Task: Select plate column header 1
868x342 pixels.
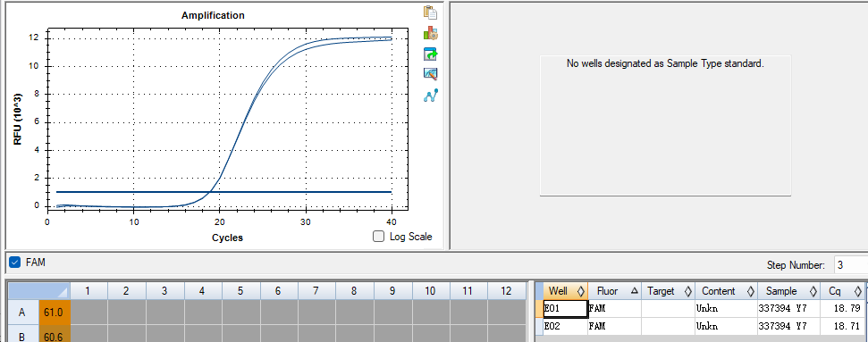Action: click(88, 290)
